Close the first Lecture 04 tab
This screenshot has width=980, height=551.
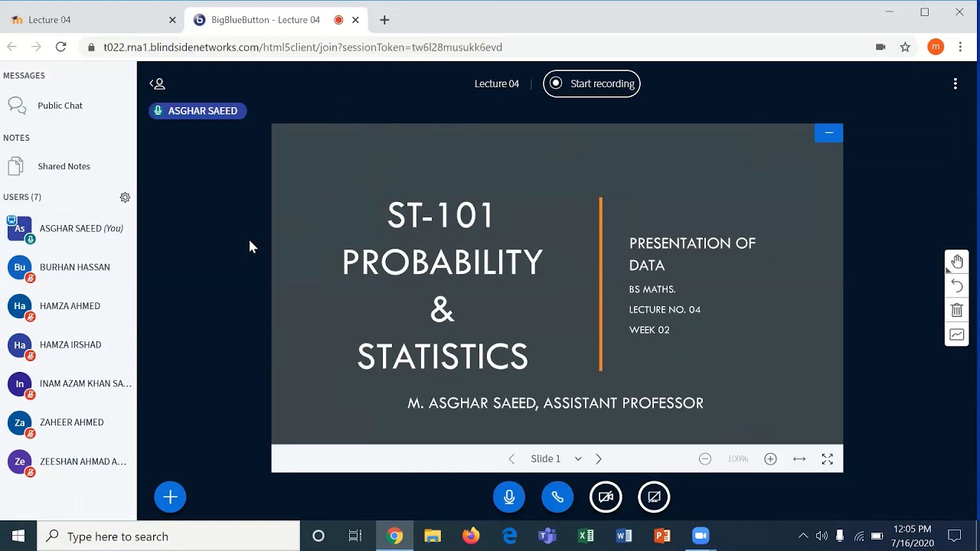(x=172, y=20)
